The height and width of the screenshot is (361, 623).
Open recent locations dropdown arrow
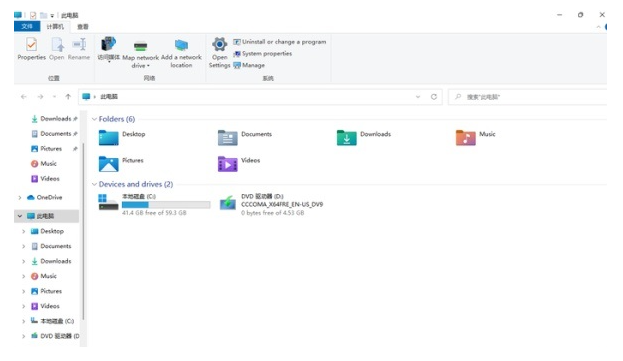(54, 97)
